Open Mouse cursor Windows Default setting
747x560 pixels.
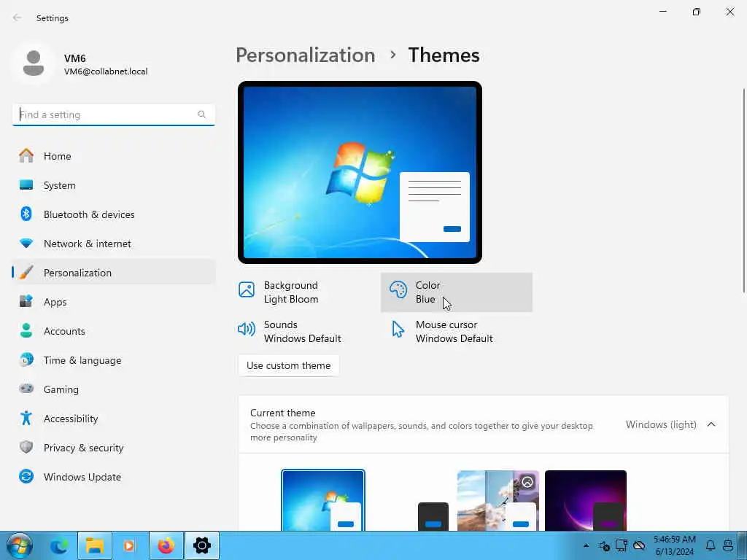[457, 332]
